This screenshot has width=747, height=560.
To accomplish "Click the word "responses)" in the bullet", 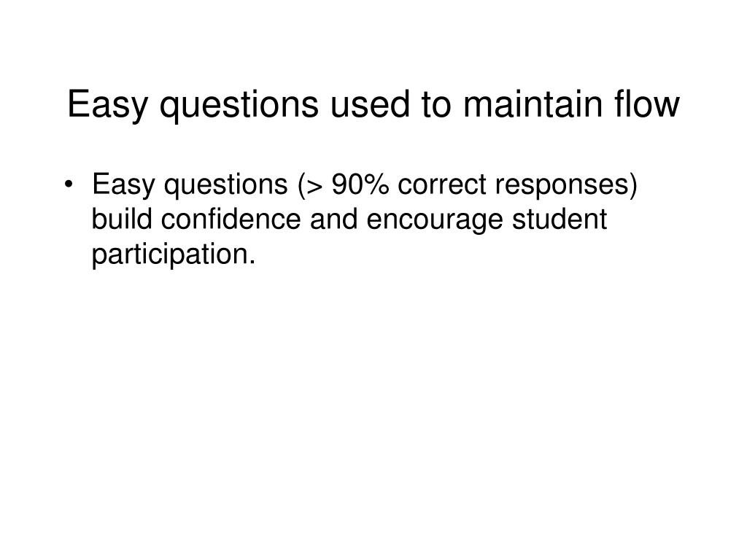I will (x=566, y=186).
